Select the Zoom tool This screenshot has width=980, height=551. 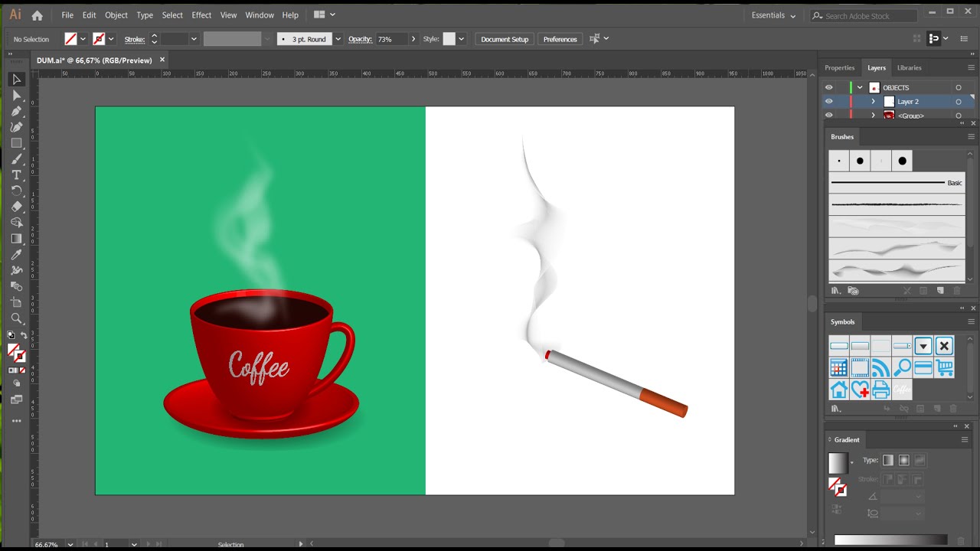pos(16,318)
